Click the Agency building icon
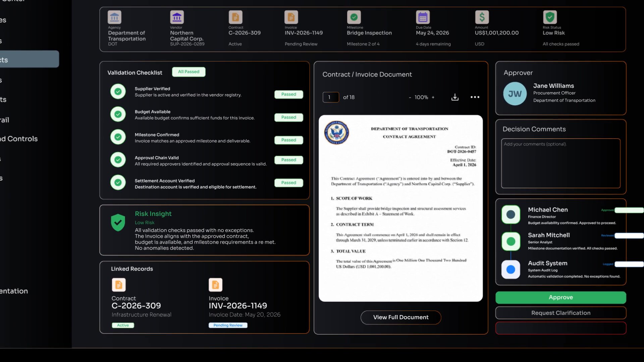The width and height of the screenshot is (644, 362). (114, 17)
